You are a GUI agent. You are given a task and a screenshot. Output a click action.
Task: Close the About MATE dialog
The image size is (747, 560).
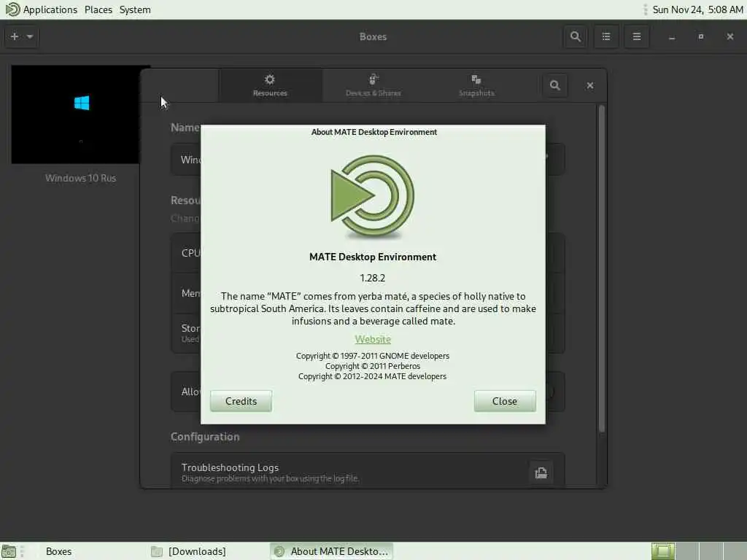coord(505,401)
